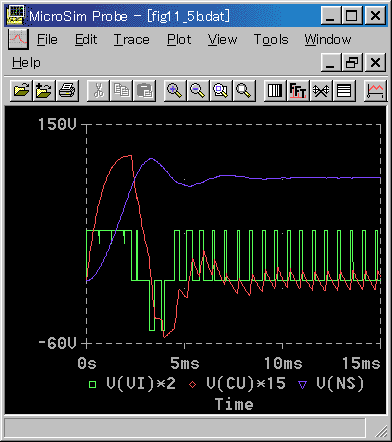This screenshot has width=392, height=442.
Task: Click the resize grip at bottom-right corner
Action: click(380, 431)
